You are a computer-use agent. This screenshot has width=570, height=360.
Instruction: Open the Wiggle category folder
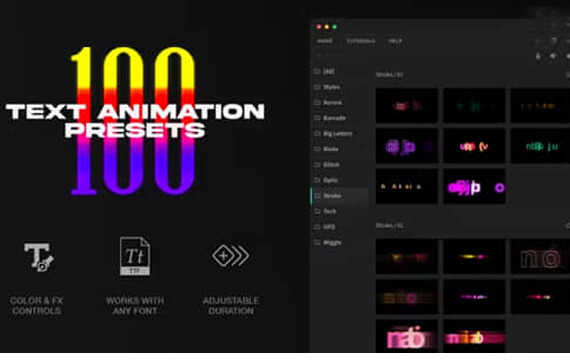click(328, 243)
